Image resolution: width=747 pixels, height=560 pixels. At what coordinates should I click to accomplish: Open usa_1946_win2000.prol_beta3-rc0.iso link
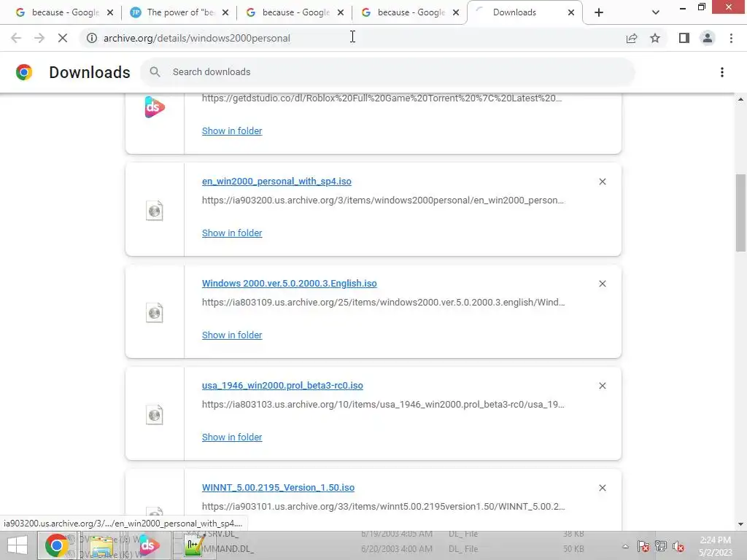click(x=282, y=385)
